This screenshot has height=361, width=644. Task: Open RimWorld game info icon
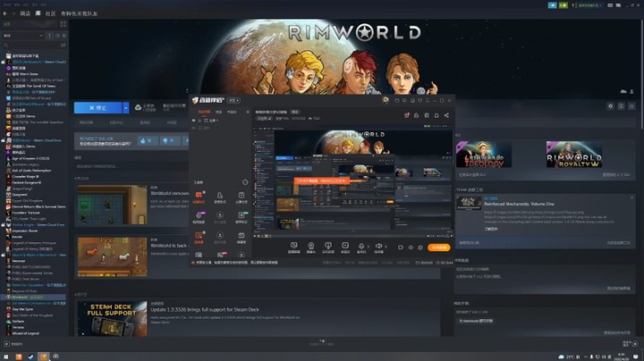[x=621, y=106]
